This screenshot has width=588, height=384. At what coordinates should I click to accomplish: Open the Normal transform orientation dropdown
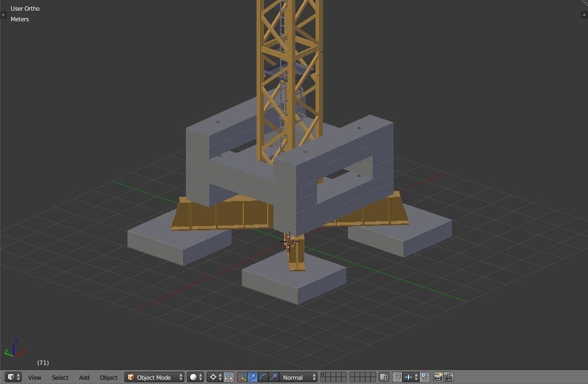pos(299,377)
